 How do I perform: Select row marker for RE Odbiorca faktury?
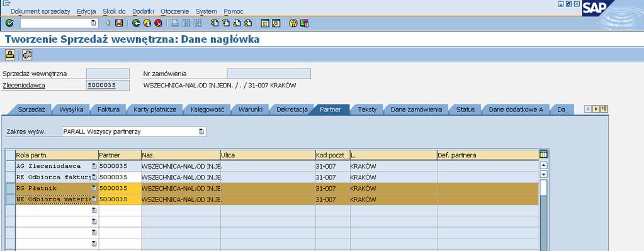click(10, 177)
